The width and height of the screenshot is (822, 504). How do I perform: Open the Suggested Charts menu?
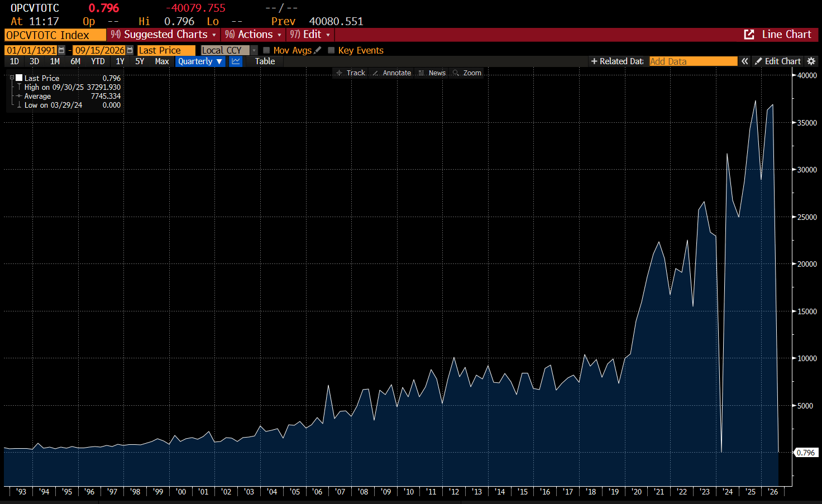click(x=163, y=35)
